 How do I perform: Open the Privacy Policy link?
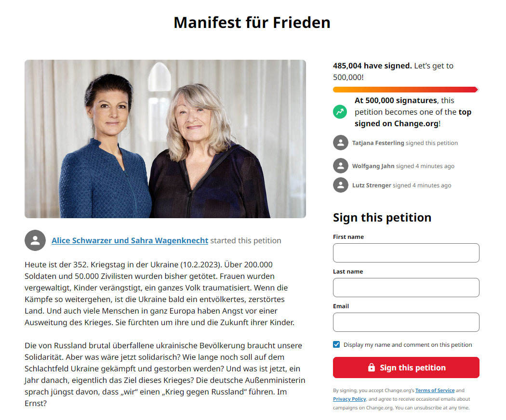pyautogui.click(x=349, y=399)
